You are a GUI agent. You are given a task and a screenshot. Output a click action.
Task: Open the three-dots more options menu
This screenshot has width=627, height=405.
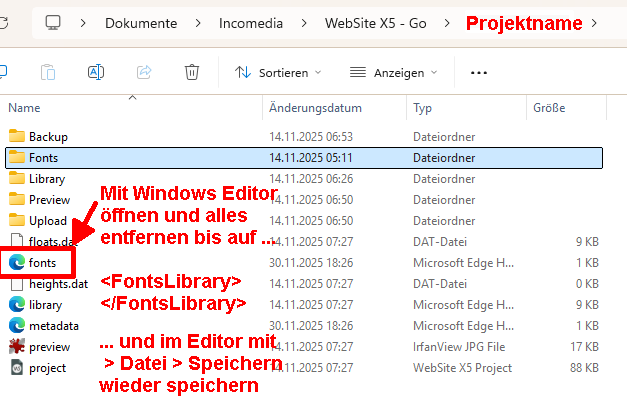coord(478,72)
